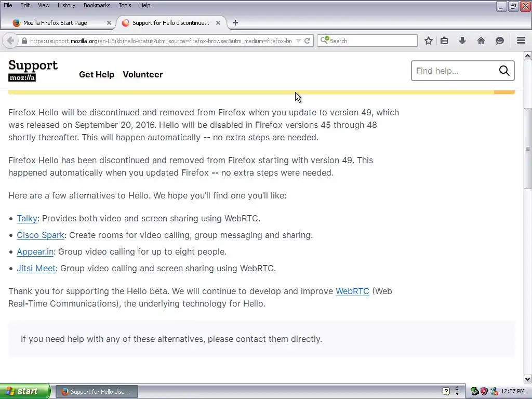Open the Appear.in link

pos(35,252)
